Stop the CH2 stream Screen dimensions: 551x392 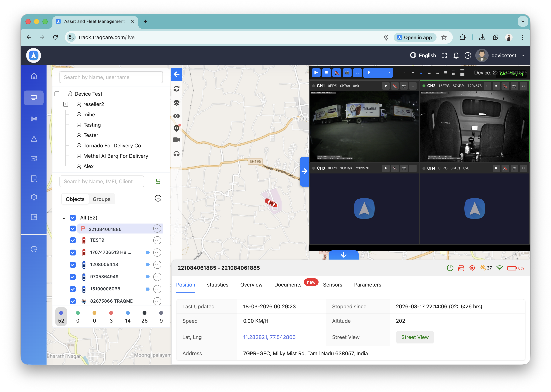(496, 86)
